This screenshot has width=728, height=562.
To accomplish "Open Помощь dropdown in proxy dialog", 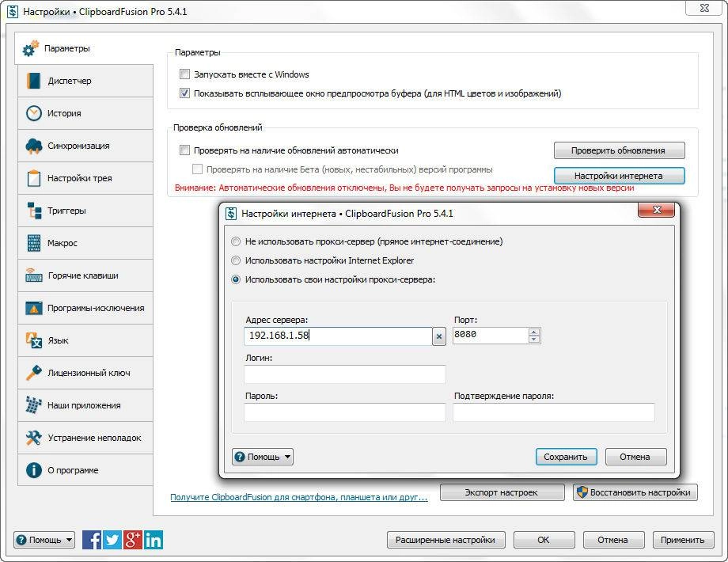I will coord(263,457).
